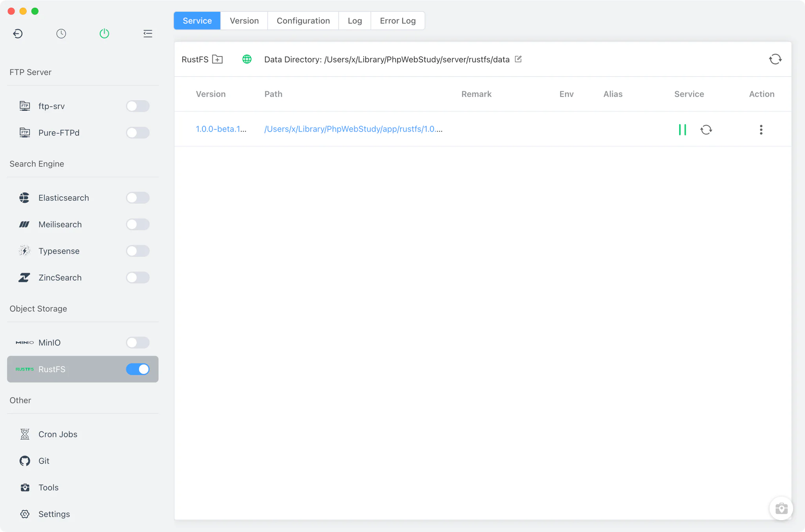
Task: Open the three-dot action menu
Action: [761, 130]
